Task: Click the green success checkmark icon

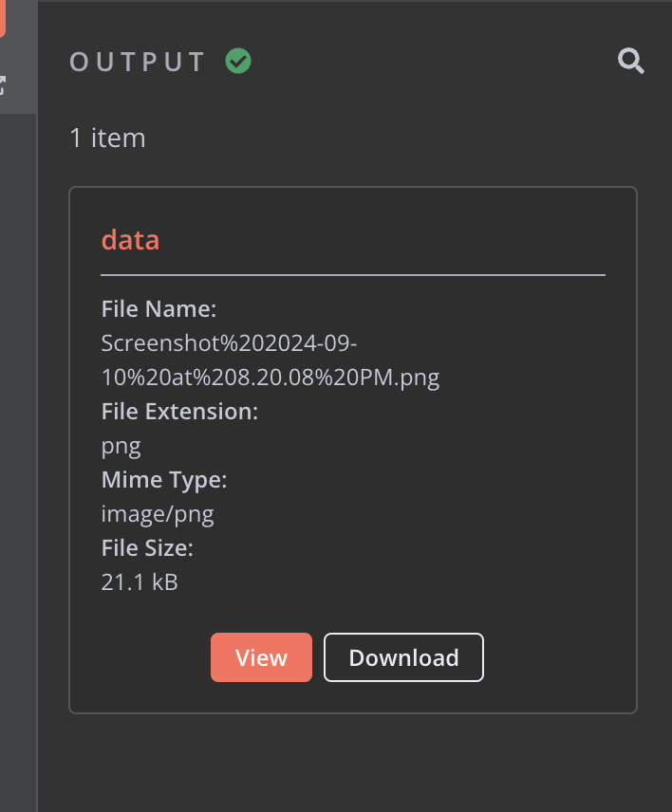Action: click(238, 61)
